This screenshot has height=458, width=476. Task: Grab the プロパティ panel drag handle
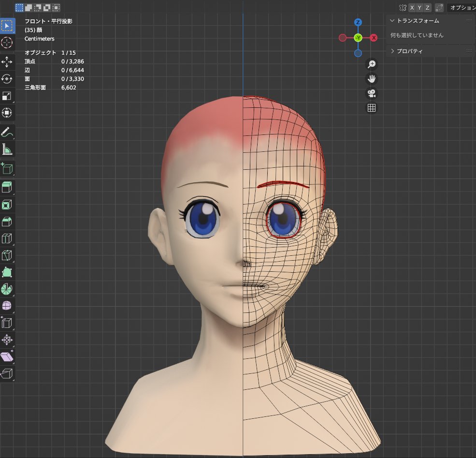point(469,51)
